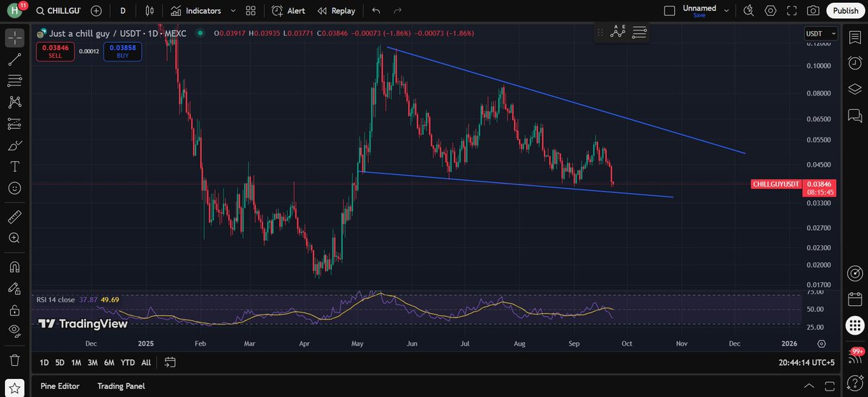Open the USDT currency dropdown
The width and height of the screenshot is (868, 397).
click(820, 34)
